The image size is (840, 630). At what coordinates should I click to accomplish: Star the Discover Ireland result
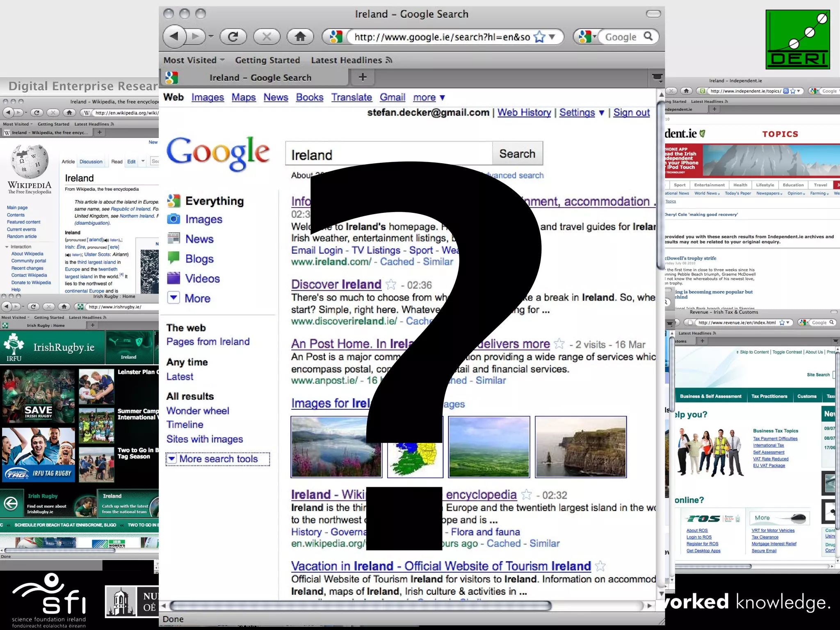pos(391,285)
